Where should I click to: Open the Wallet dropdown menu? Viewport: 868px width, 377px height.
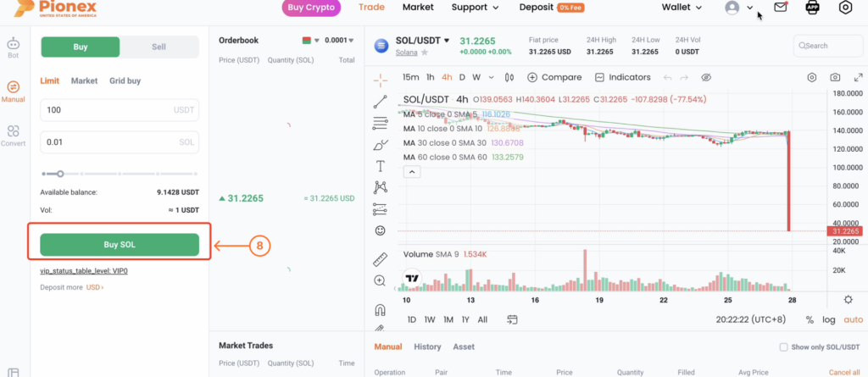682,7
